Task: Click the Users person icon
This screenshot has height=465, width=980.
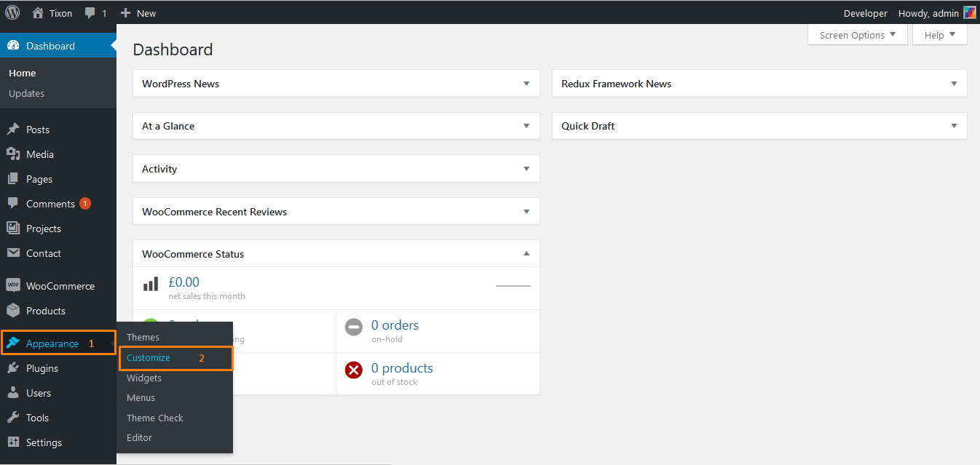Action: (x=13, y=392)
